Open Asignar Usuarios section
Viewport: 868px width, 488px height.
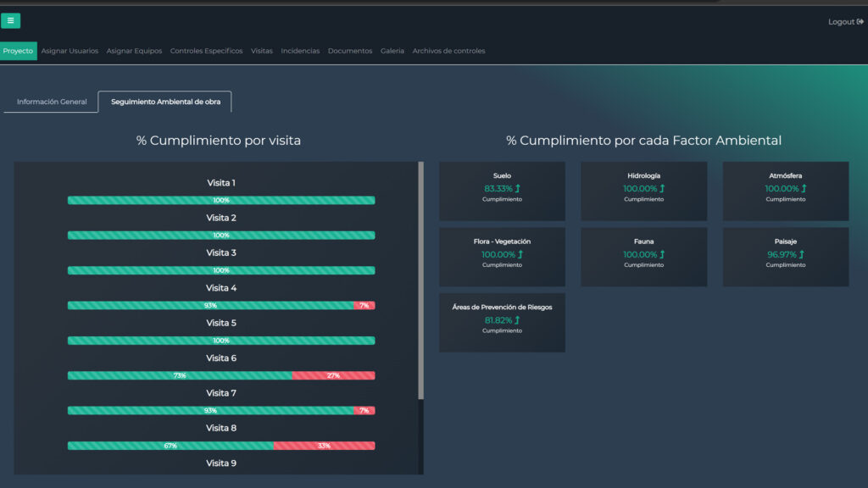pos(70,51)
